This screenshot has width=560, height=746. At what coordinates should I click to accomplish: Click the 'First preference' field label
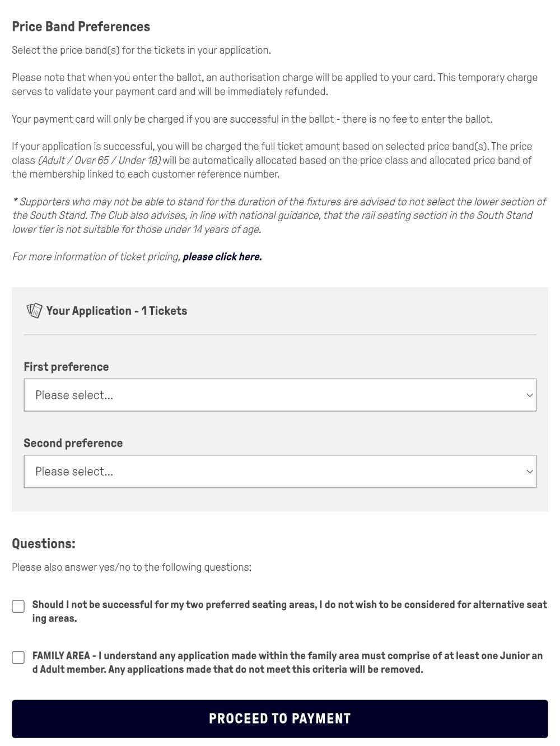[66, 367]
